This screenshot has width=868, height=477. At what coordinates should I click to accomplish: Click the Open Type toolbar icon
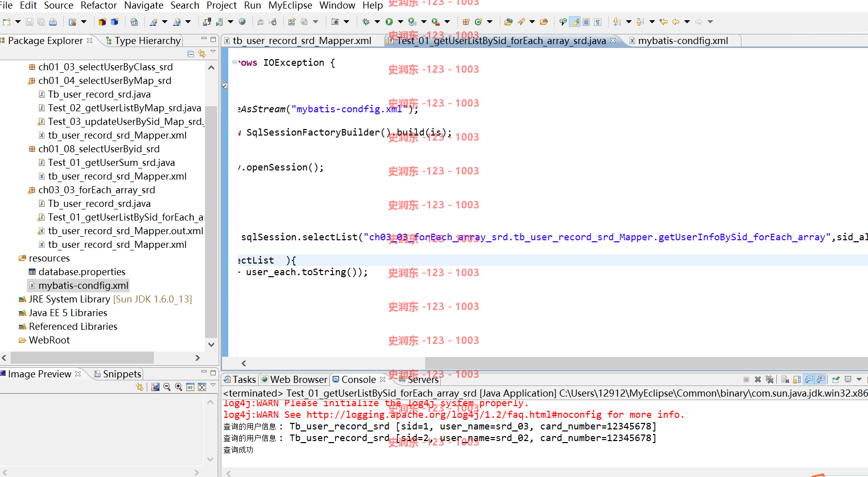(509, 22)
